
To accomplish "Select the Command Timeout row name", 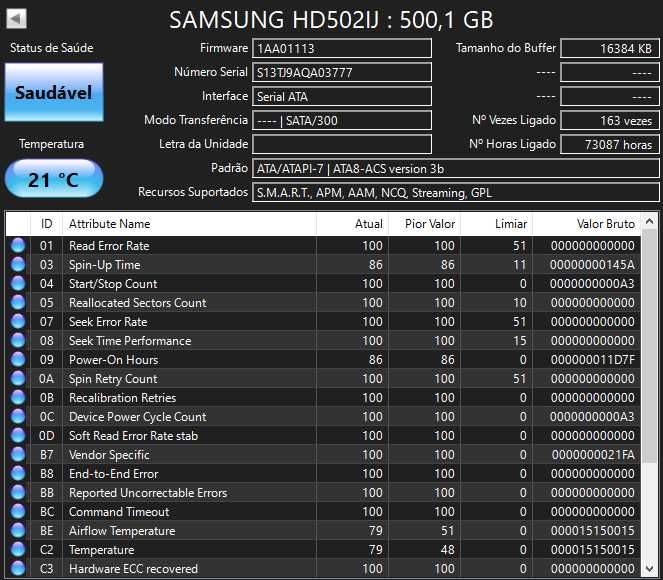I will pyautogui.click(x=119, y=512).
